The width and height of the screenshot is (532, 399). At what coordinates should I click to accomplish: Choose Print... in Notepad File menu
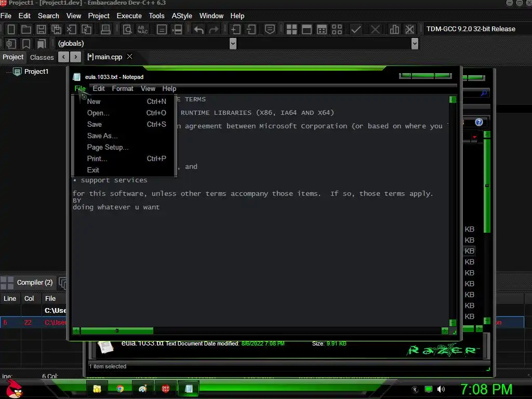[124, 159]
